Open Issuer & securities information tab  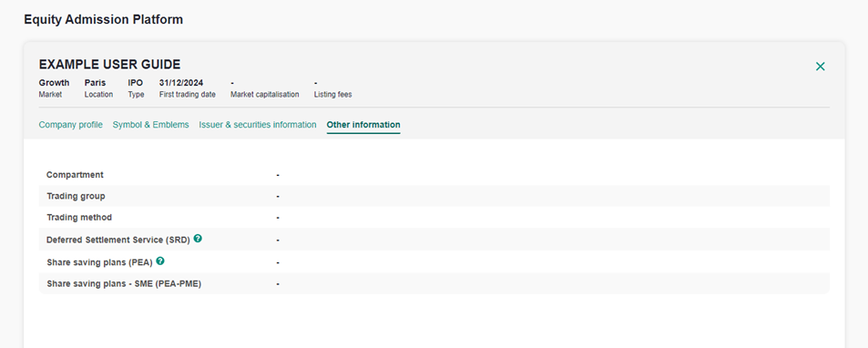point(258,125)
